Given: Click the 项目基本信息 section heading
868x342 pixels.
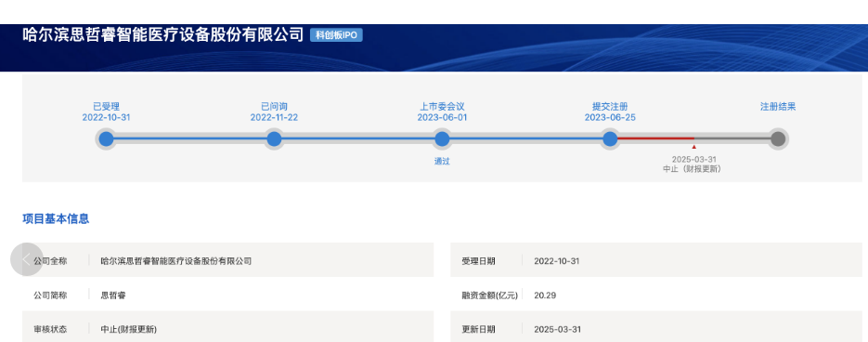Looking at the screenshot, I should click(x=56, y=219).
